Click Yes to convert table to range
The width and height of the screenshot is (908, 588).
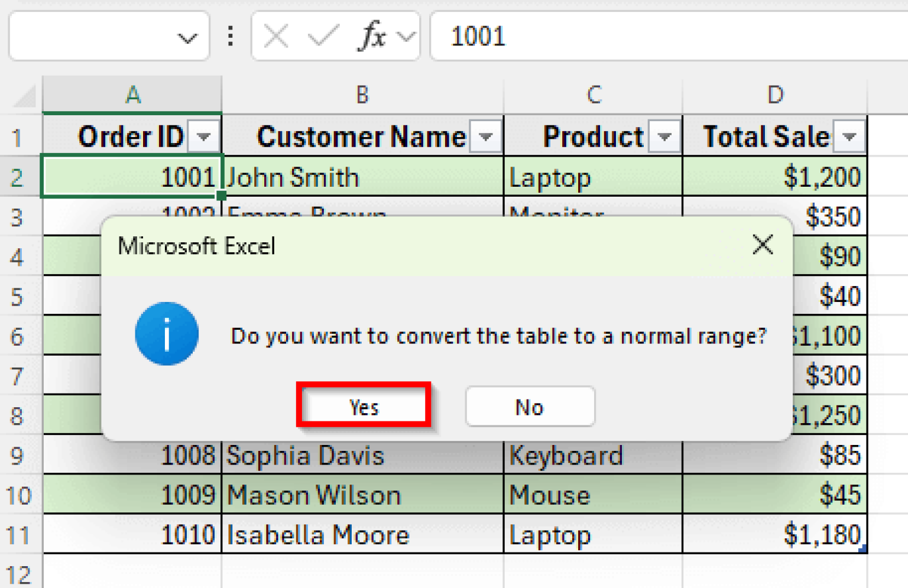coord(363,407)
